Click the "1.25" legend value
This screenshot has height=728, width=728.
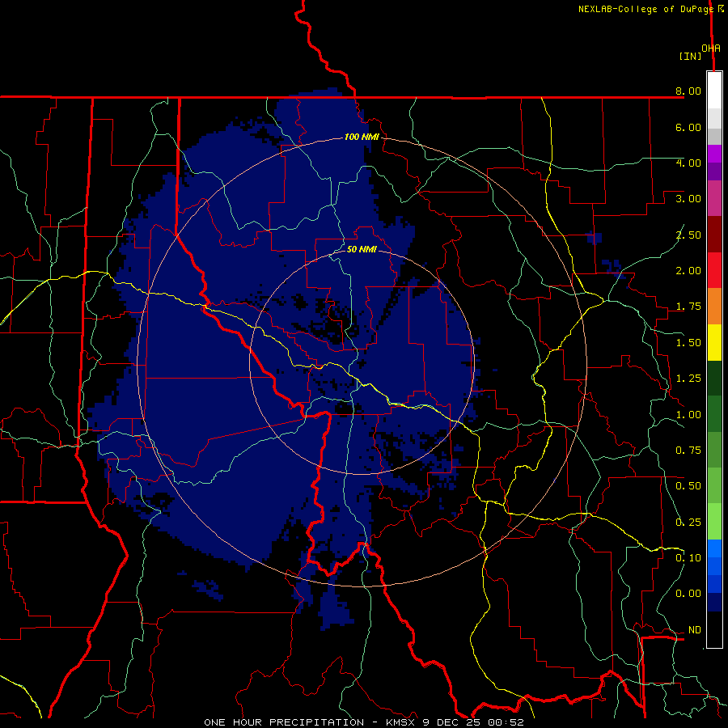coord(688,379)
